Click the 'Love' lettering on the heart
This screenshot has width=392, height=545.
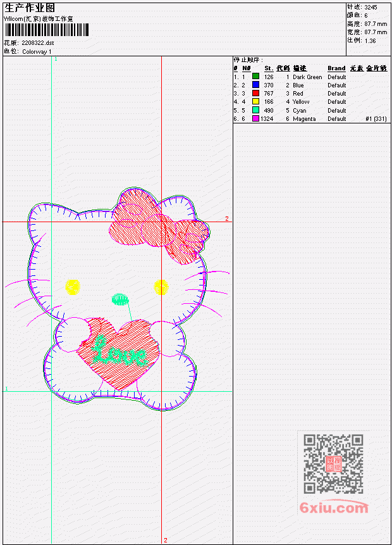(x=119, y=351)
